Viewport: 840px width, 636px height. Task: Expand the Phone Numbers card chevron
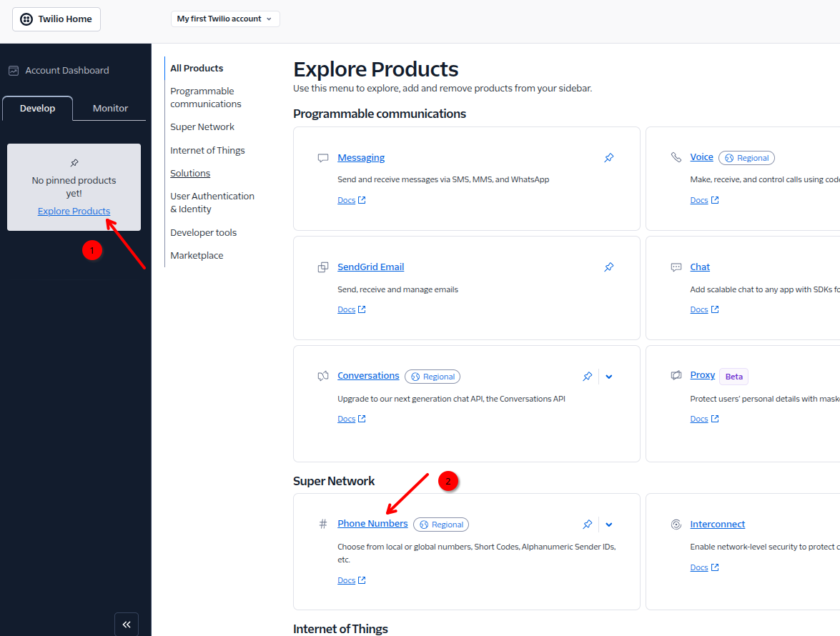pos(608,524)
